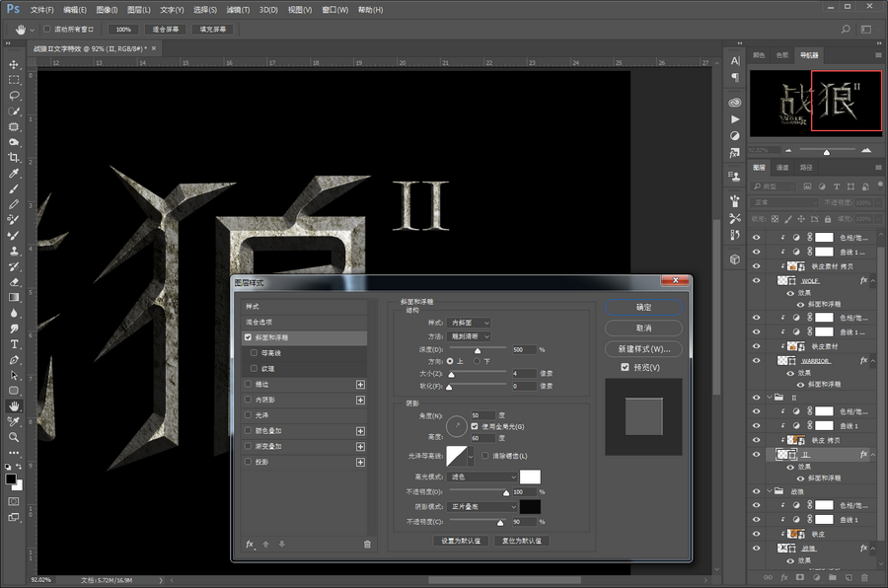Enable the 等高线 checkbox under bevel
Screen dimensions: 888x588
[255, 352]
